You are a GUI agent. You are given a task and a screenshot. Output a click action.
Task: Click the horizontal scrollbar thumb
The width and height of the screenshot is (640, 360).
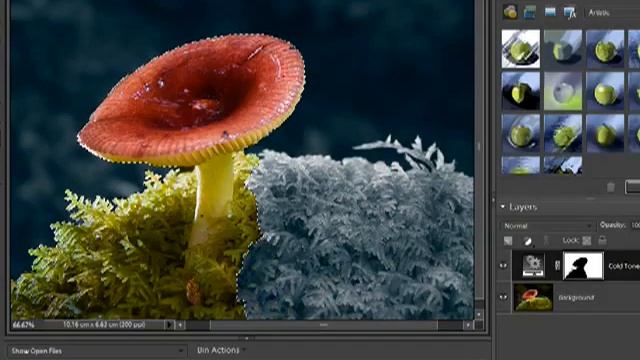323,325
